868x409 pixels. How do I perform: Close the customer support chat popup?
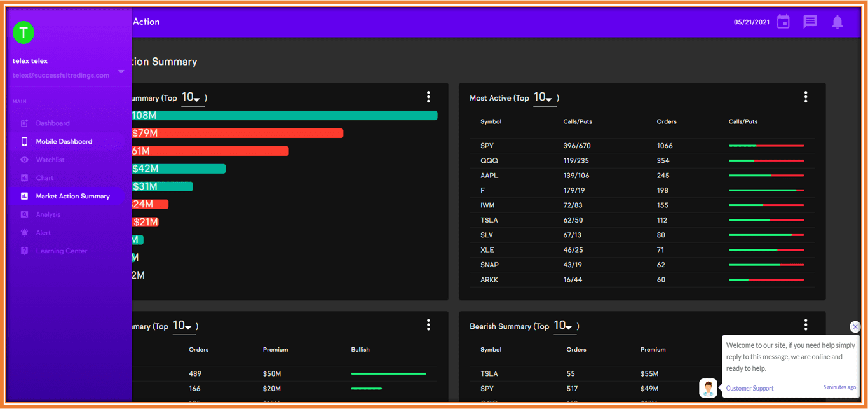point(855,326)
